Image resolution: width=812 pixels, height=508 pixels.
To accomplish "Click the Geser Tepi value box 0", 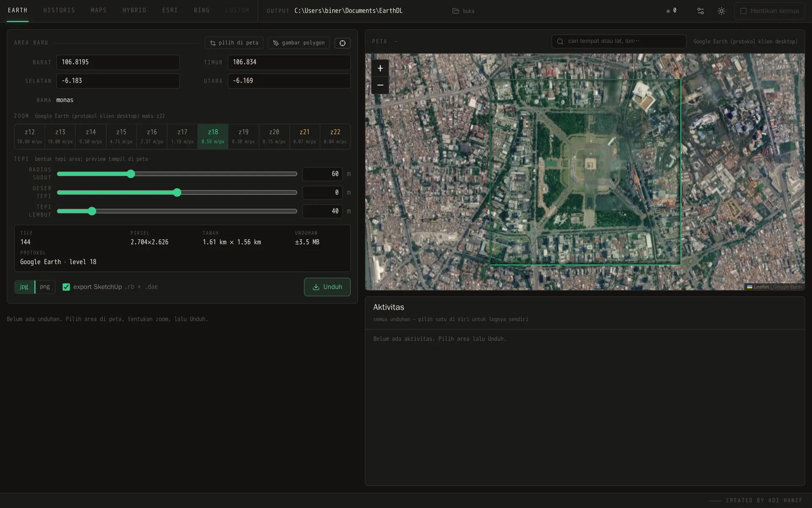I will (x=322, y=193).
